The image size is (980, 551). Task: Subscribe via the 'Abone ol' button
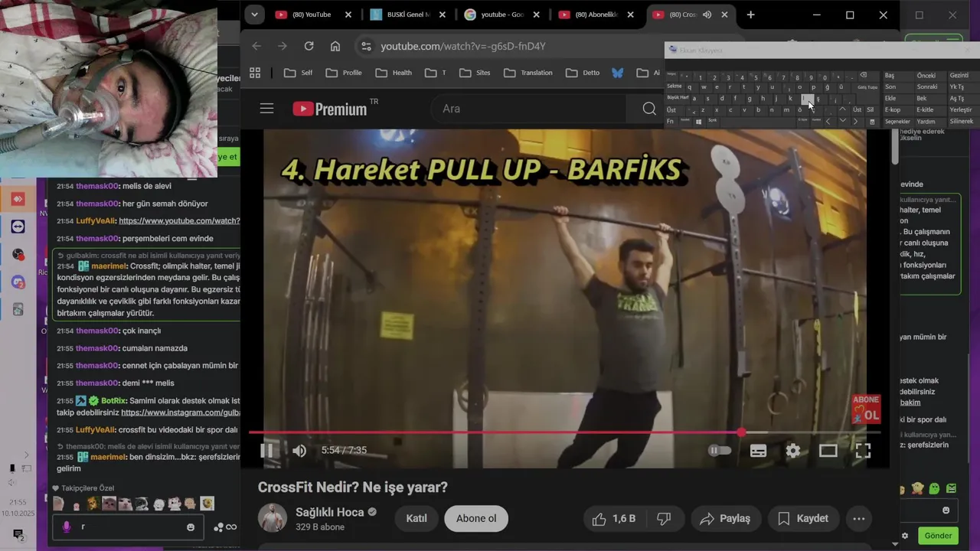click(476, 519)
